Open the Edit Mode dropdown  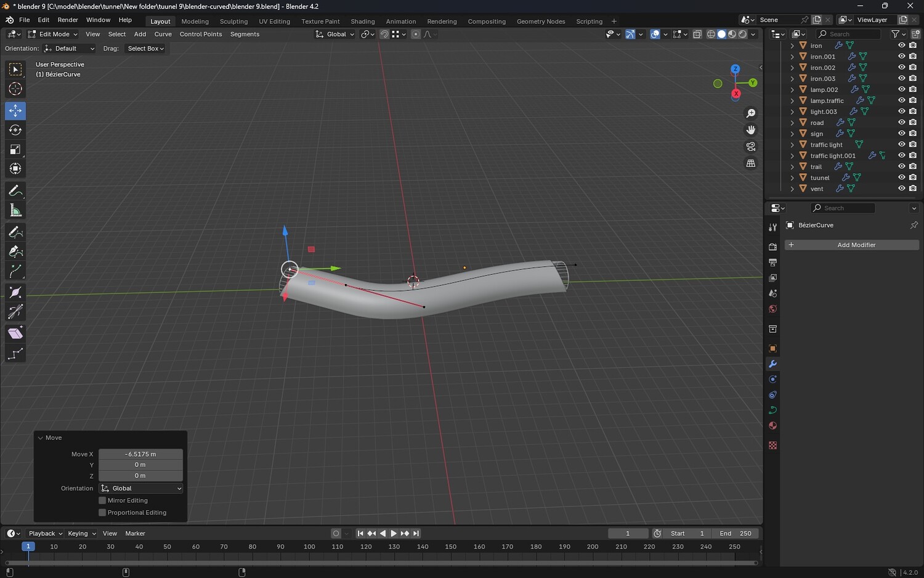tap(53, 35)
